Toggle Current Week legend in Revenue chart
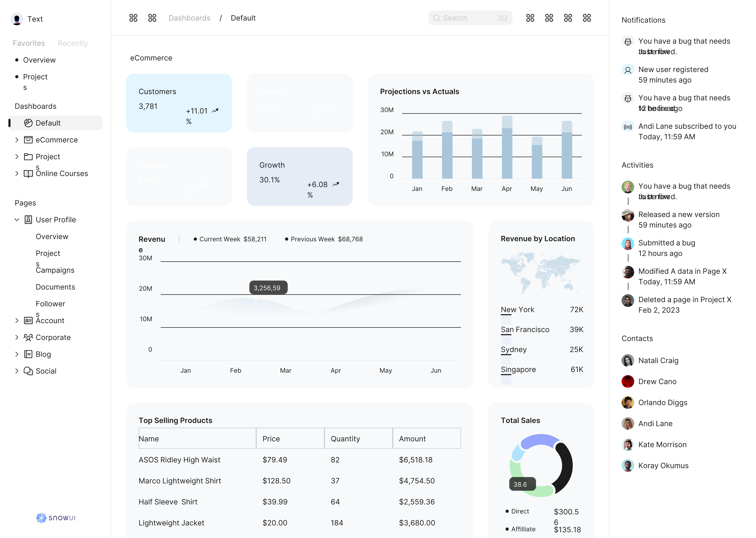The image size is (756, 538). 230,239
